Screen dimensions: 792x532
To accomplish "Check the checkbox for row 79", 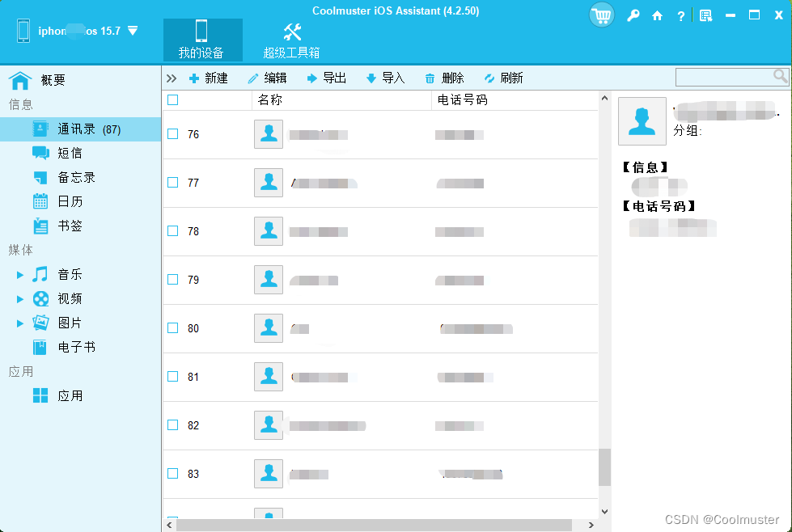I will [173, 279].
